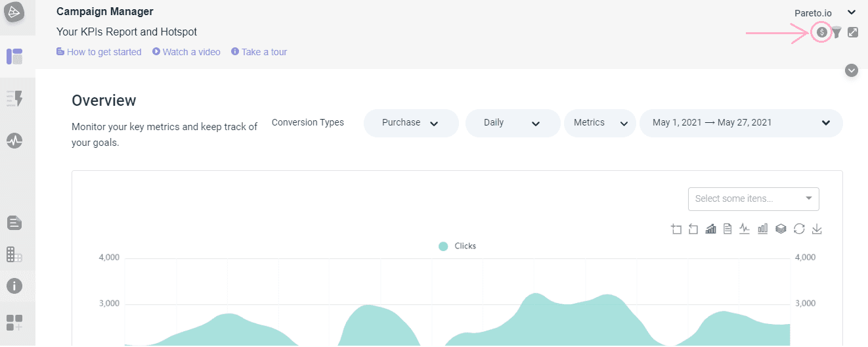
Task: Select the chart zoom area tool
Action: [676, 229]
